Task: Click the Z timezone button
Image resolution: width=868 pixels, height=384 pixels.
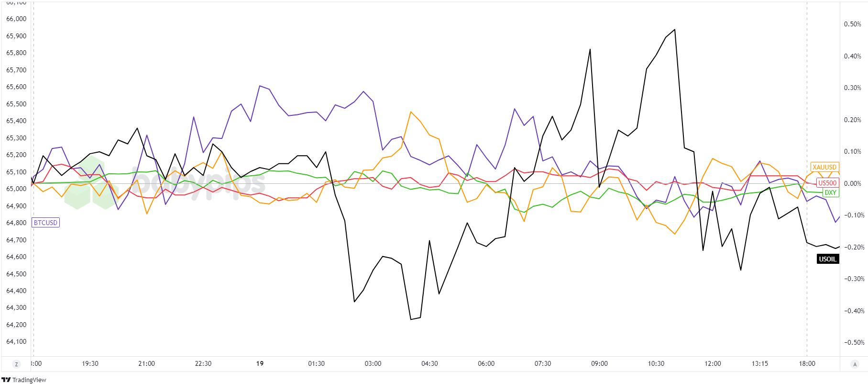Action: (x=17, y=364)
